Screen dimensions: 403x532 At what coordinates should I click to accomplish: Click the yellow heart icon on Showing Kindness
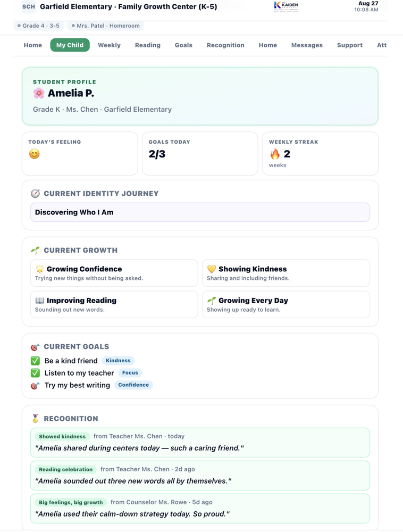click(212, 269)
